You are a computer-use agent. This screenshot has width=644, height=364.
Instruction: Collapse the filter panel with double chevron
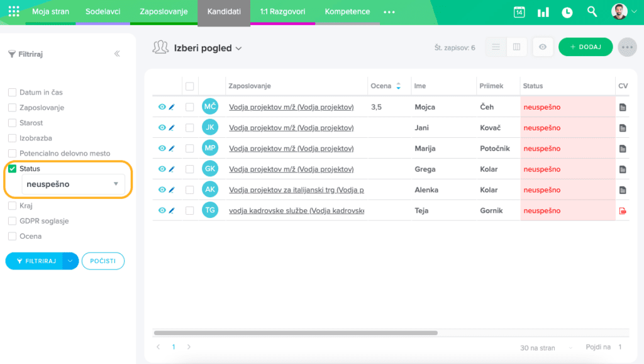(117, 54)
